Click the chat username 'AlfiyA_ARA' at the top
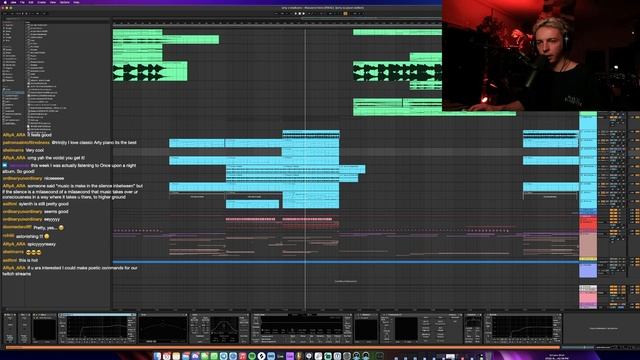The height and width of the screenshot is (360, 640). [14, 135]
